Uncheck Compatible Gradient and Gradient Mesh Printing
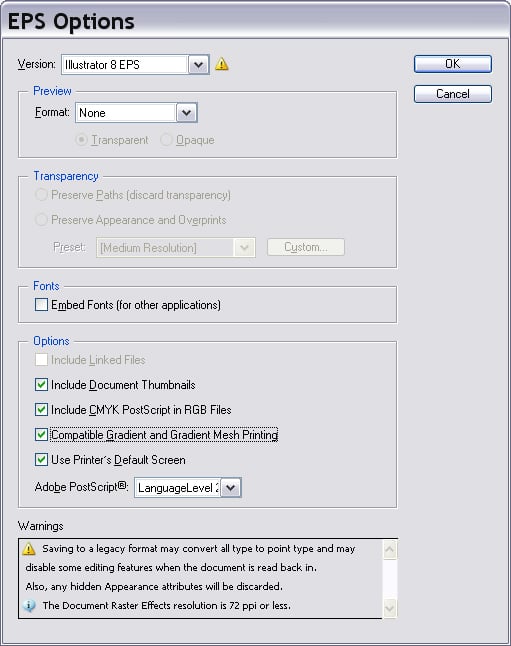The image size is (511, 646). point(41,435)
